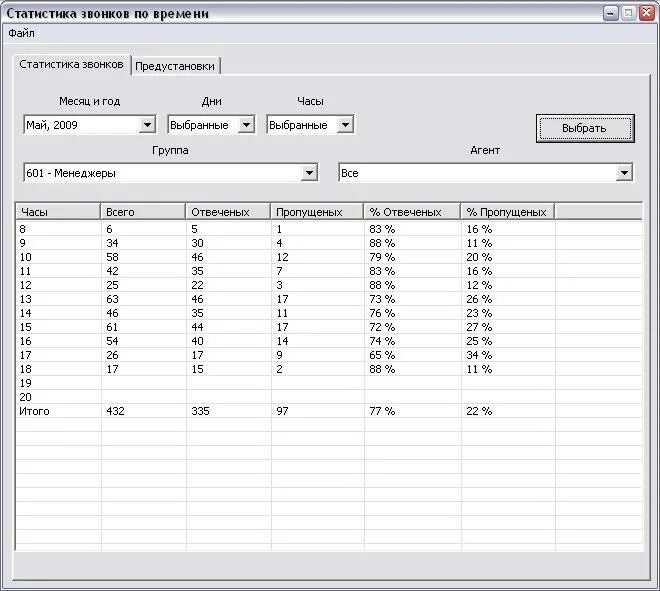Image resolution: width=660 pixels, height=591 pixels.
Task: Click missed count 12 in hour 10 row
Action: tap(282, 257)
